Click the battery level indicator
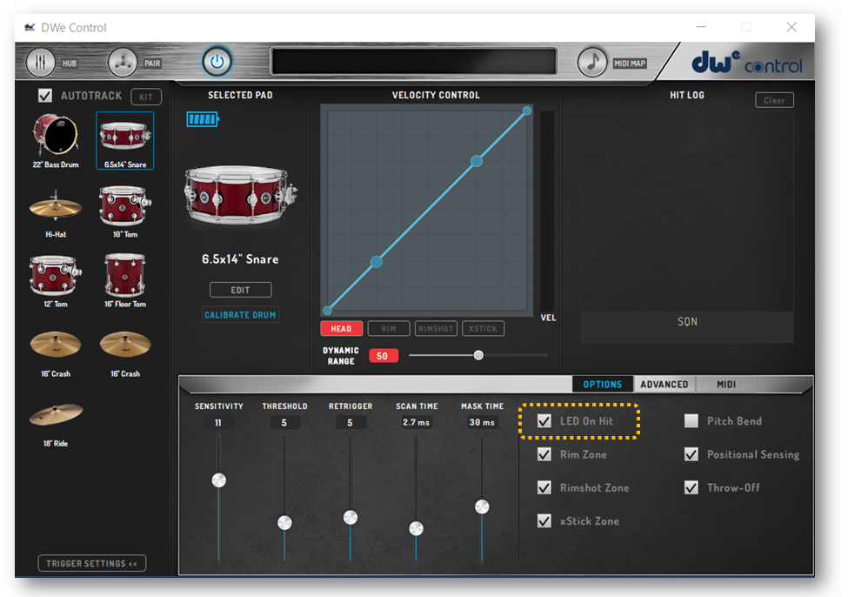Image resolution: width=868 pixels, height=597 pixels. click(x=203, y=119)
